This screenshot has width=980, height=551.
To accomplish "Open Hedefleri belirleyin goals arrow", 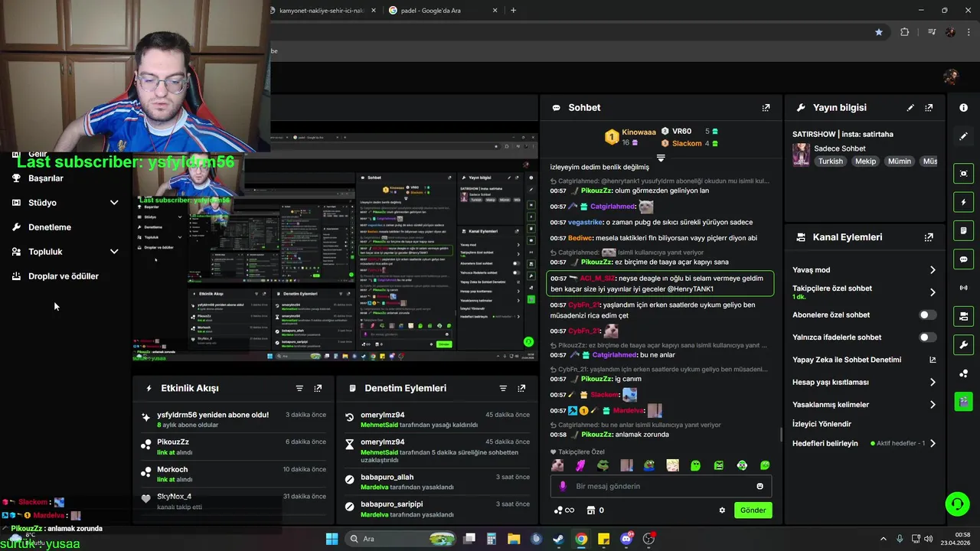I will coord(933,444).
